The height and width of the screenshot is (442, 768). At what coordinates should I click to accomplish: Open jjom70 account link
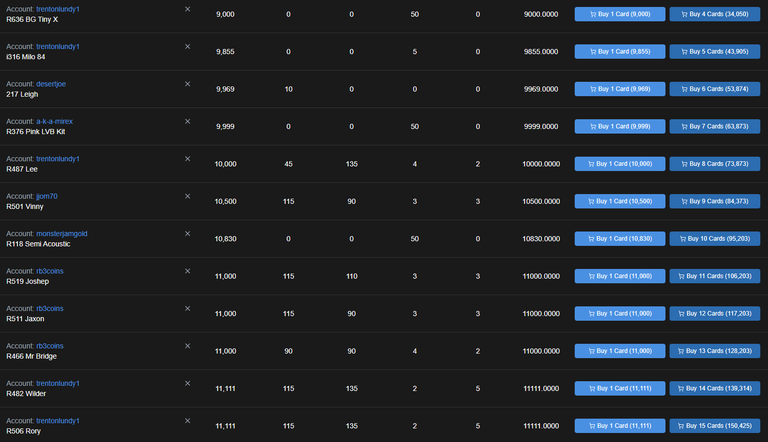tap(47, 196)
